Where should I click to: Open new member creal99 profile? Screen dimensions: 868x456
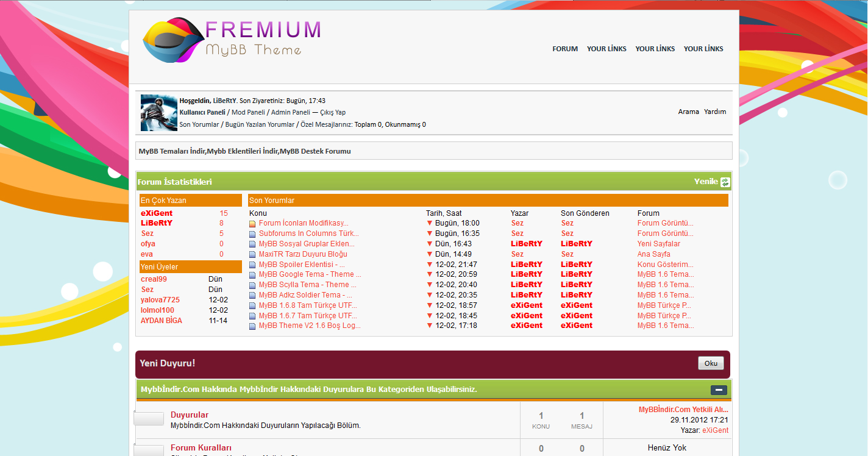pyautogui.click(x=154, y=279)
